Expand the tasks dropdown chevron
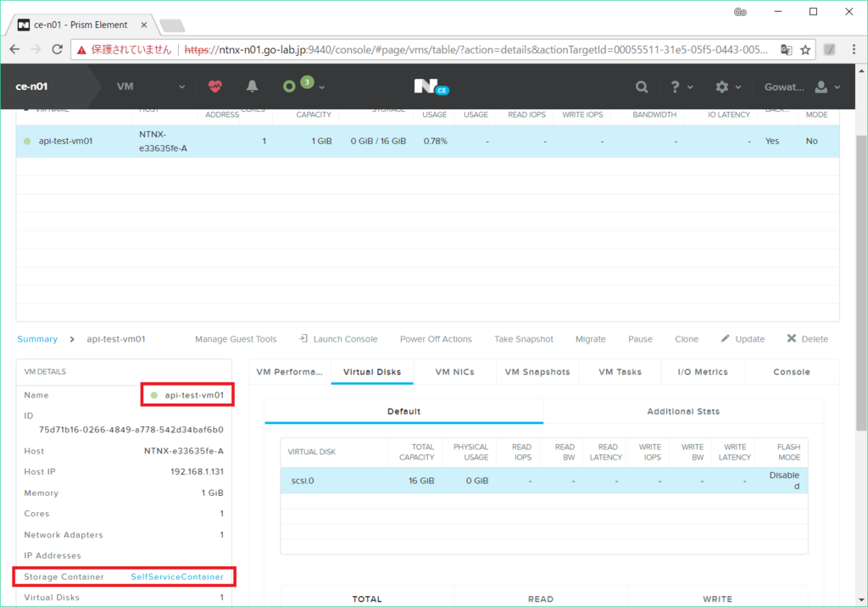Viewport: 868px width, 607px height. tap(321, 87)
